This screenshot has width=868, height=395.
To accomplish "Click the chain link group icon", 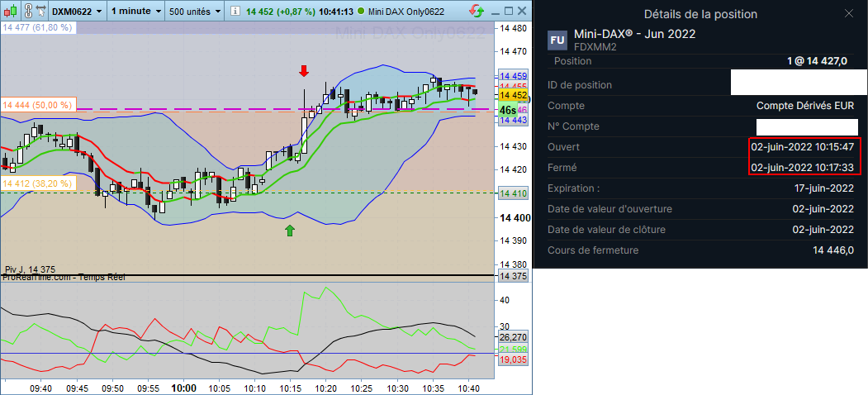I will (x=28, y=11).
